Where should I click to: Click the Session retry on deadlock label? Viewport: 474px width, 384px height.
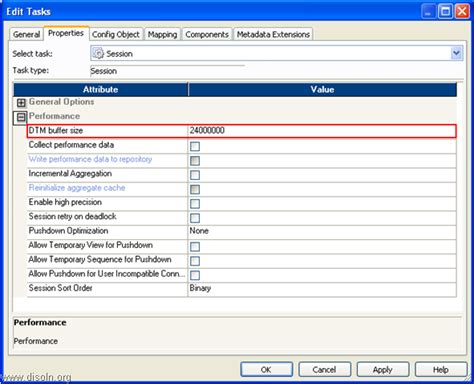pos(72,216)
